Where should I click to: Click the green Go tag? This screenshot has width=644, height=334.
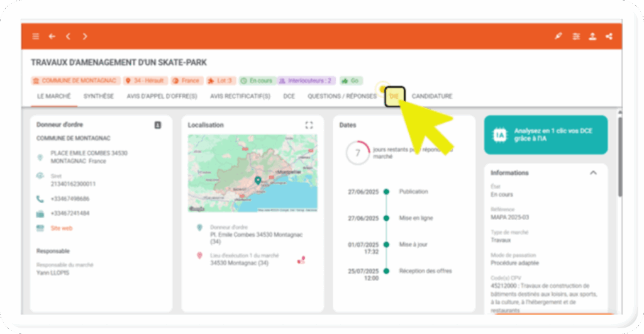(x=351, y=81)
